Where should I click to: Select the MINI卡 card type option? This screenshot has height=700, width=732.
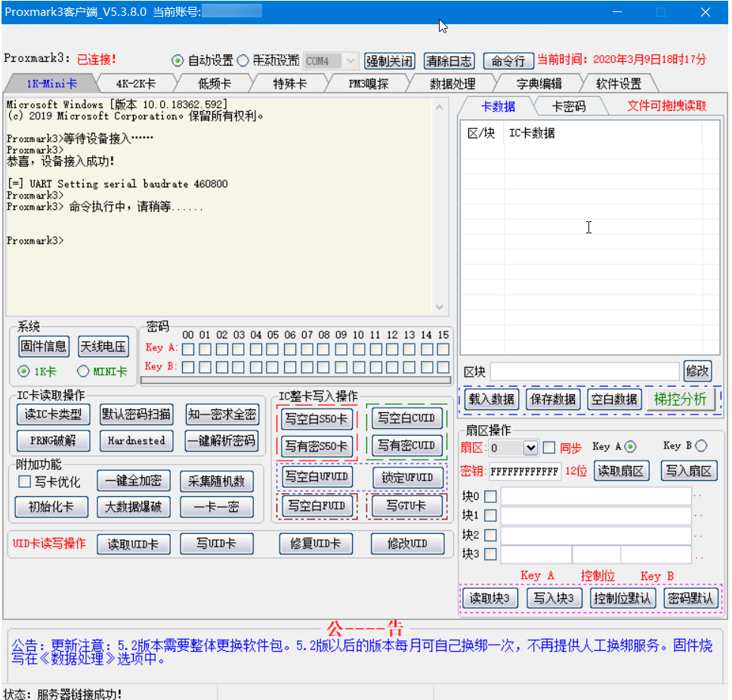83,371
